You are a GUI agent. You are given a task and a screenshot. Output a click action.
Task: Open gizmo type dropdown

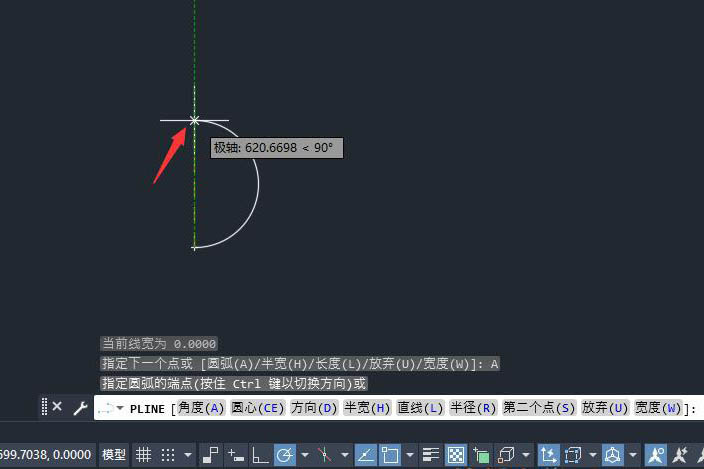tap(633, 455)
